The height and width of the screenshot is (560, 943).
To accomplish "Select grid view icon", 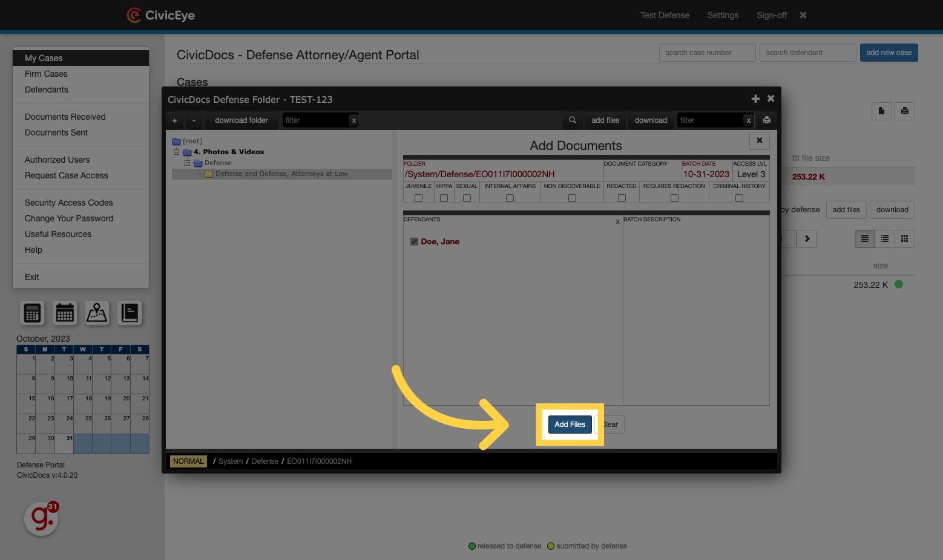I will click(905, 239).
